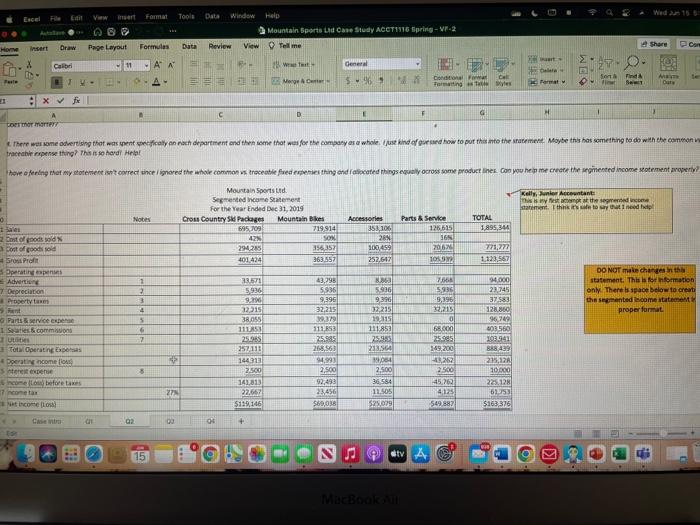This screenshot has height=525, width=700.
Task: Click in the formula bar input field
Action: coord(393,99)
